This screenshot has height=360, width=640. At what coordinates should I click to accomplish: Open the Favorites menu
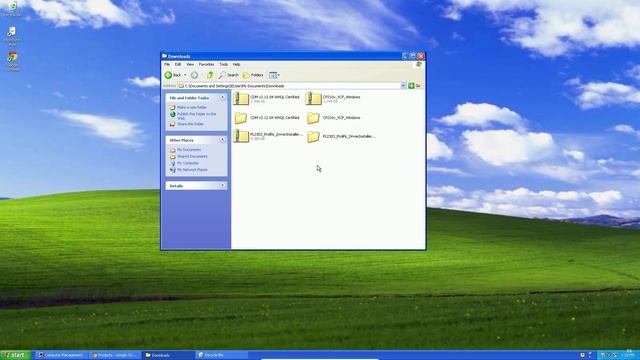pyautogui.click(x=207, y=64)
